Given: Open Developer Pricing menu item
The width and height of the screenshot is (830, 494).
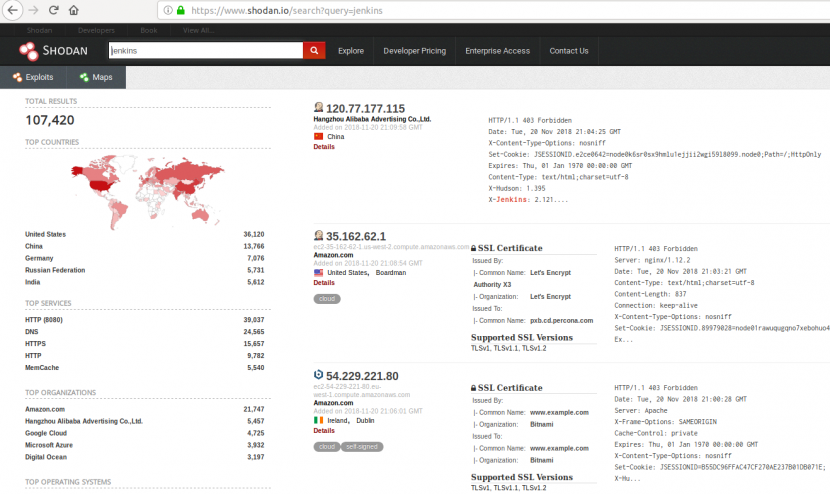Looking at the screenshot, I should pyautogui.click(x=414, y=51).
